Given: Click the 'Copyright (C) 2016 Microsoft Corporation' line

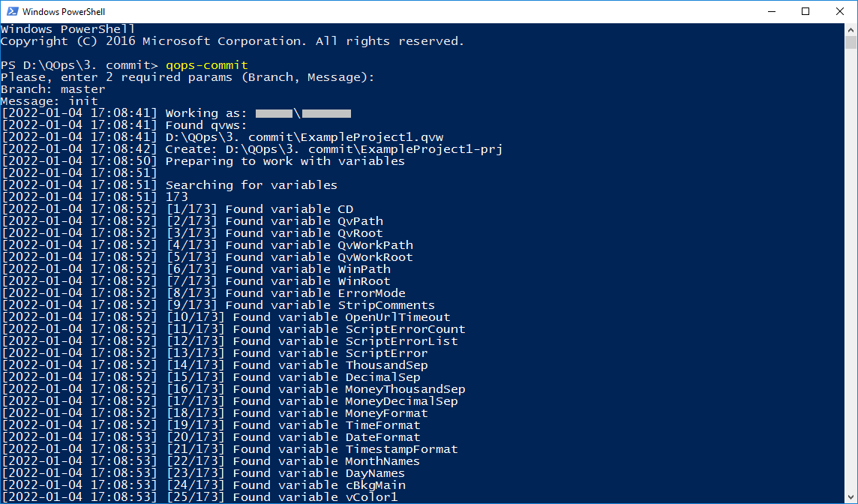Looking at the screenshot, I should (x=232, y=41).
